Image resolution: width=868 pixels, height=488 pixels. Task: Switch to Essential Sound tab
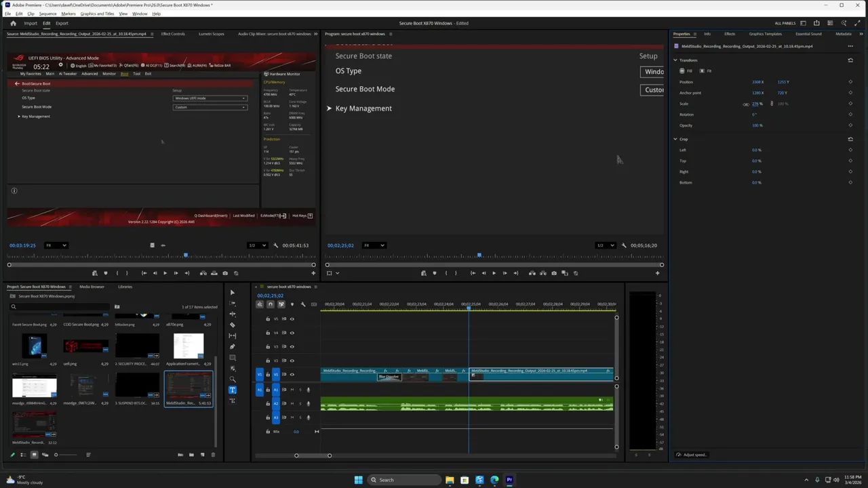click(808, 34)
